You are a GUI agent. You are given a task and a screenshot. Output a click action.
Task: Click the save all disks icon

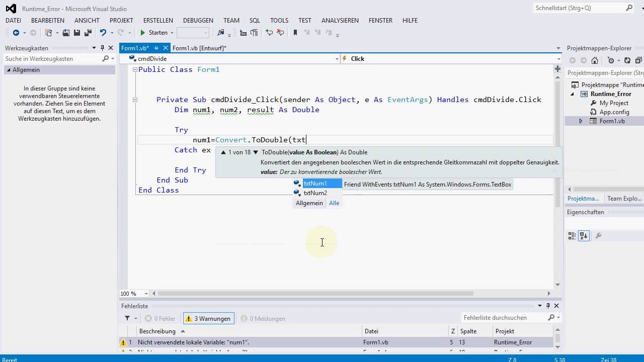click(88, 33)
